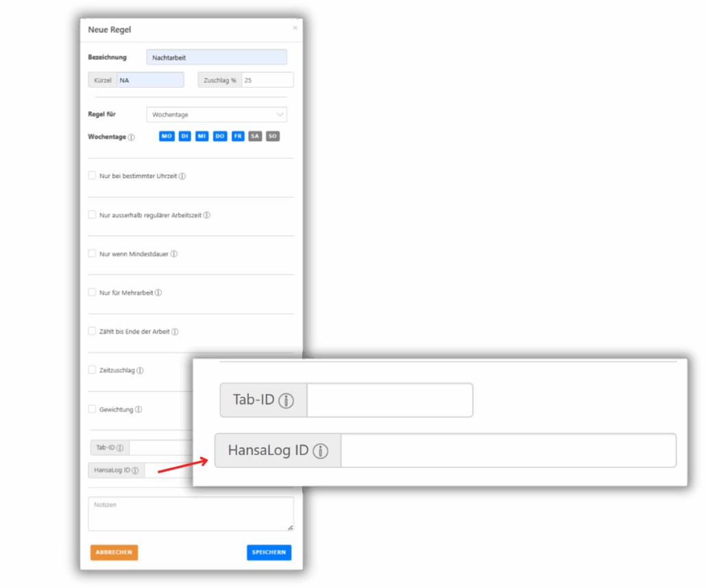Click info icon beside Nur für Mehrarbeit
This screenshot has width=706, height=588.
158,293
